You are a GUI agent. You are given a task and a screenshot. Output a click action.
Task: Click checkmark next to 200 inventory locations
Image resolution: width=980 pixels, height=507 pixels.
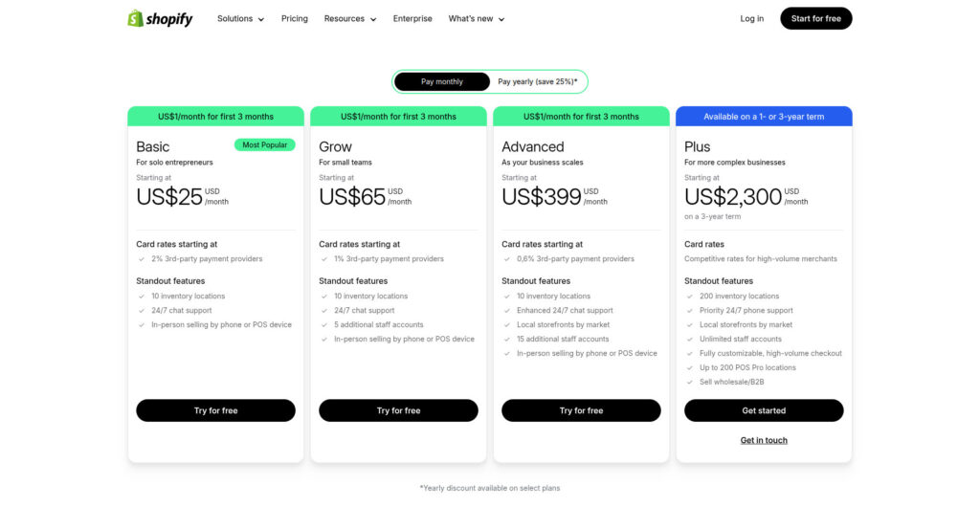click(x=690, y=296)
